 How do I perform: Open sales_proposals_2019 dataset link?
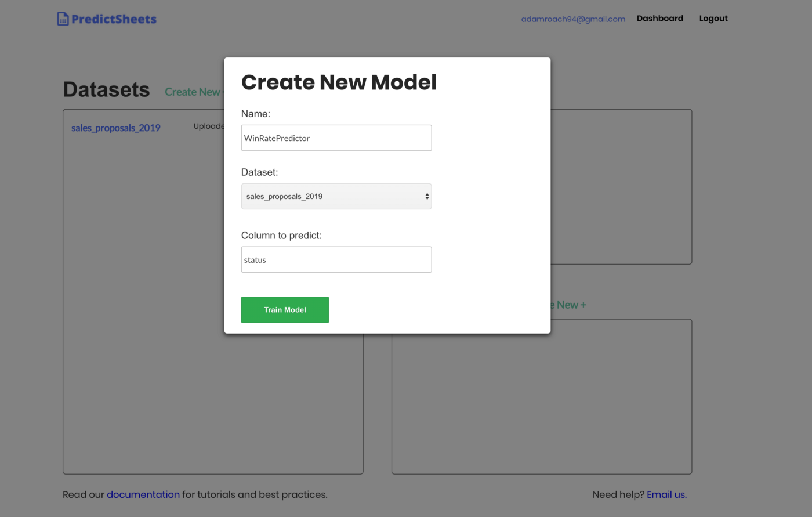pos(116,128)
